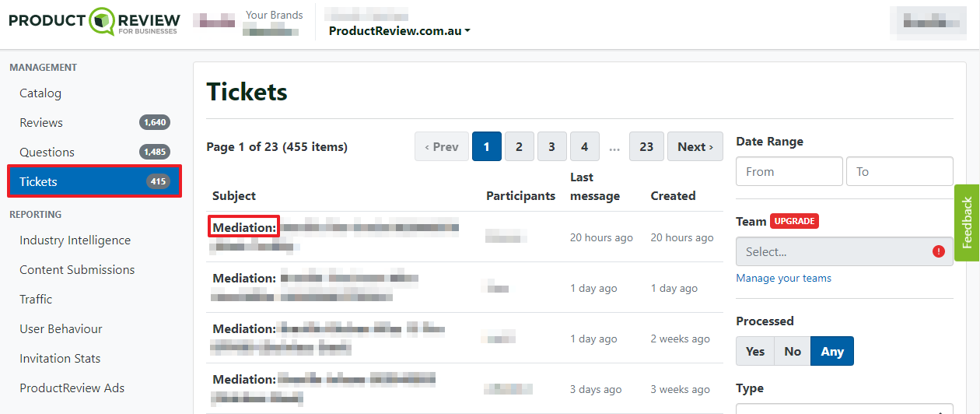Click the 1,485 badge beside Questions
Image resolution: width=980 pixels, height=414 pixels.
point(155,152)
